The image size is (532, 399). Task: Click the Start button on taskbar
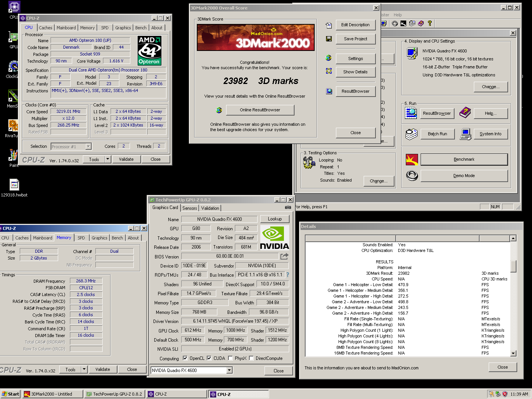click(x=11, y=394)
